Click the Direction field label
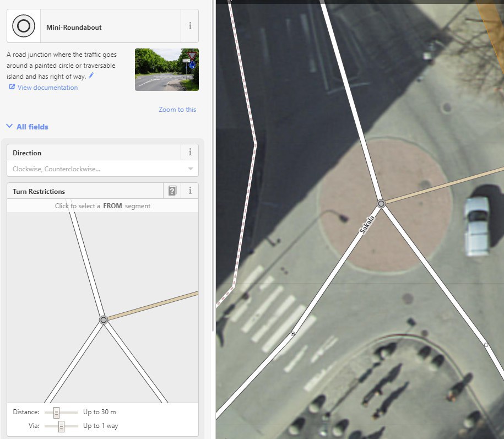The image size is (504, 439). coord(27,153)
